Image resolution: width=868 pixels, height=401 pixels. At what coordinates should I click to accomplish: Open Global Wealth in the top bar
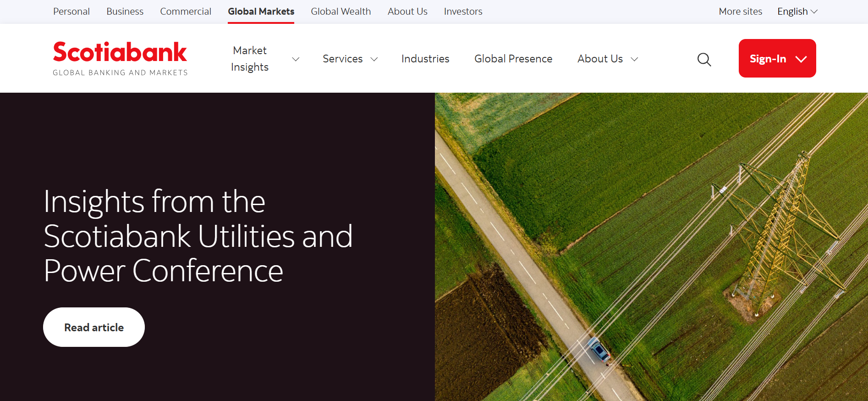(x=341, y=11)
